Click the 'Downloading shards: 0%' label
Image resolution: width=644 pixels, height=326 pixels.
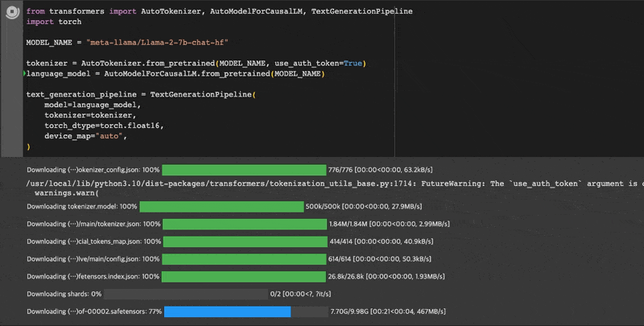[x=64, y=294]
